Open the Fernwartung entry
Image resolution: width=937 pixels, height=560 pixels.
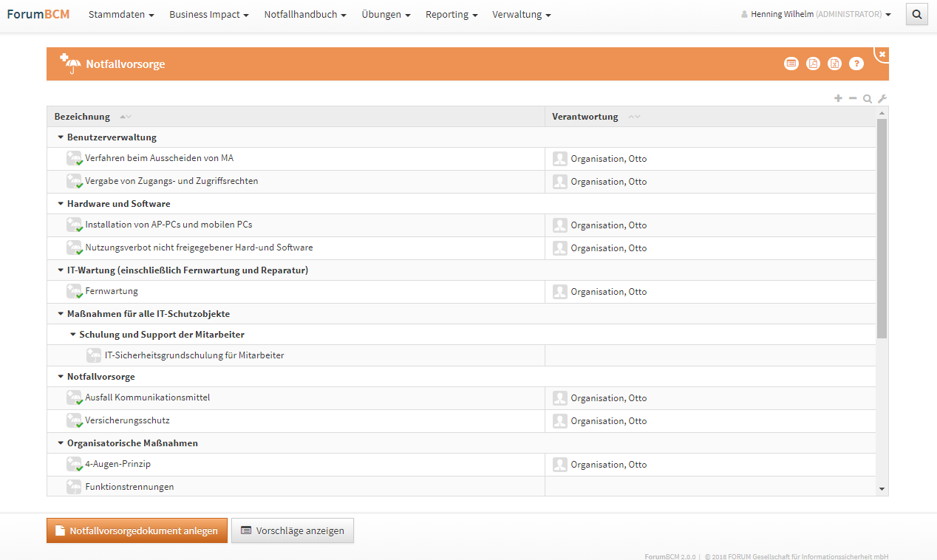tap(112, 291)
